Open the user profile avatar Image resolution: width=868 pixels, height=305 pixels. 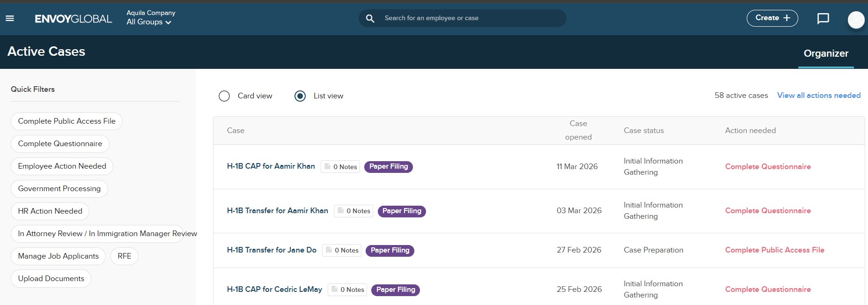click(856, 19)
